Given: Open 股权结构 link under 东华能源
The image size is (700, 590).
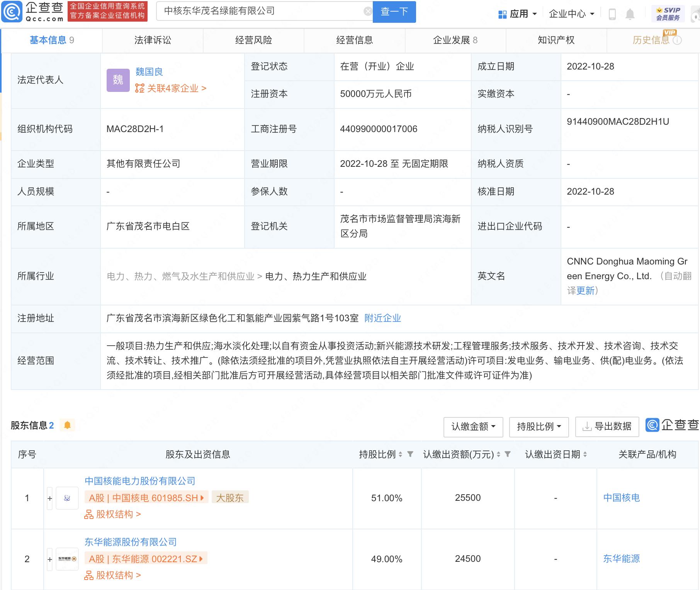Looking at the screenshot, I should [113, 575].
